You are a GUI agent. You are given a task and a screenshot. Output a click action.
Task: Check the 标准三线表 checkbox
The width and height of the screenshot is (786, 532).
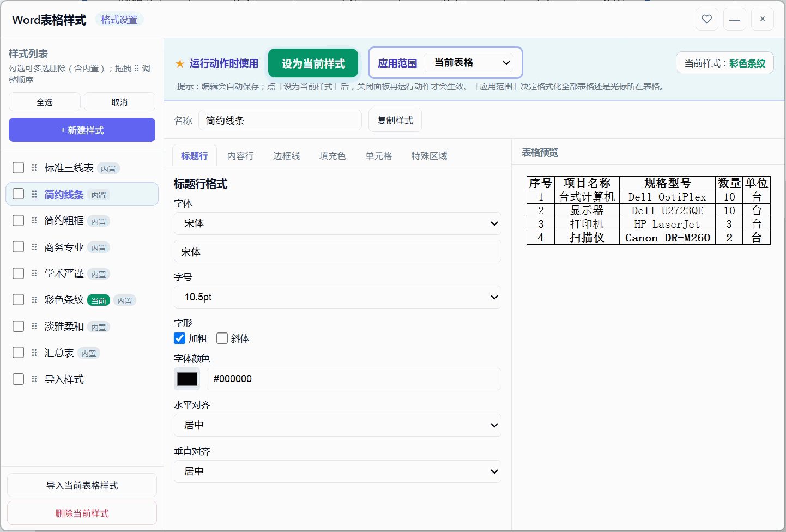18,167
